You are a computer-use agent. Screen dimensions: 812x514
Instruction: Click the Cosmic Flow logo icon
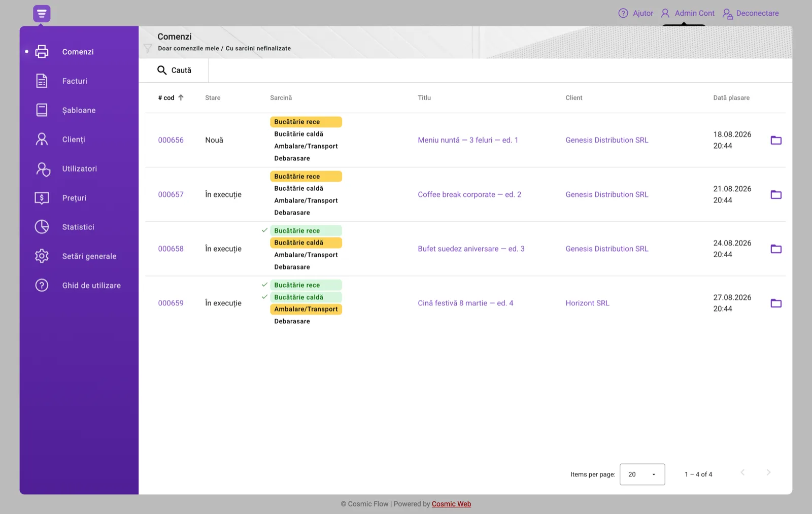[42, 14]
